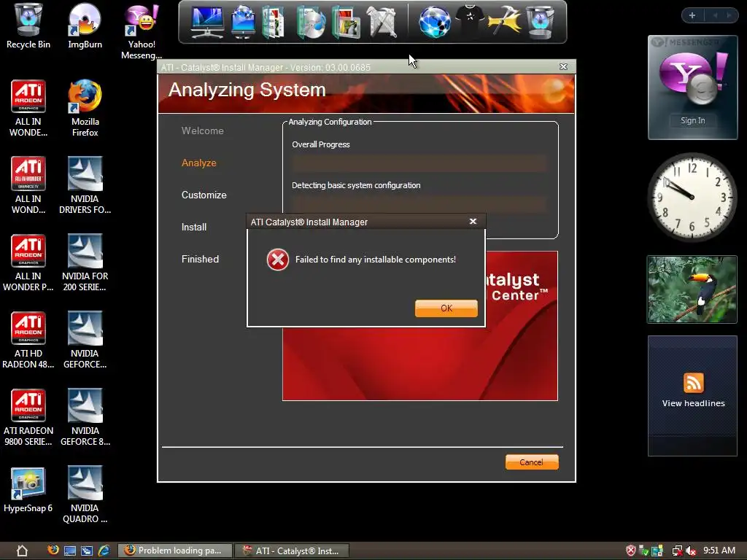This screenshot has width=747, height=560.
Task: Click the orange RSS feed icon
Action: coord(693,382)
